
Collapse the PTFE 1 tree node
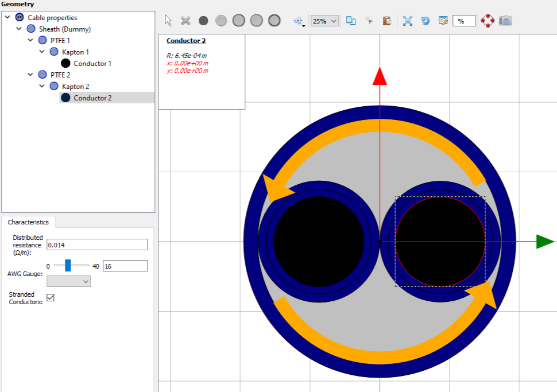click(x=30, y=41)
